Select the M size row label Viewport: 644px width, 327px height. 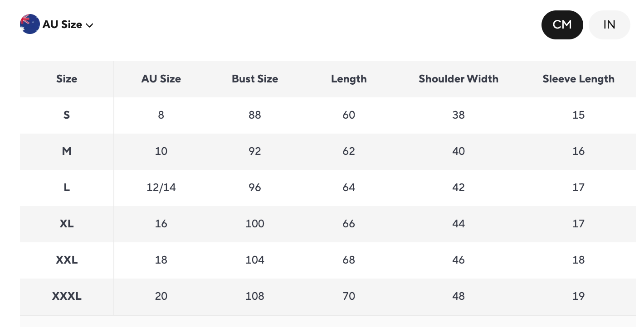tap(67, 151)
